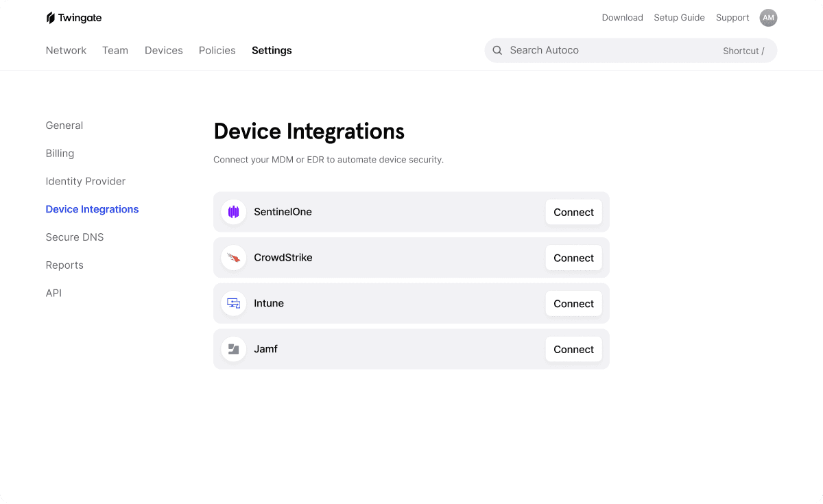
Task: Select Secure DNS in settings sidebar
Action: point(75,237)
